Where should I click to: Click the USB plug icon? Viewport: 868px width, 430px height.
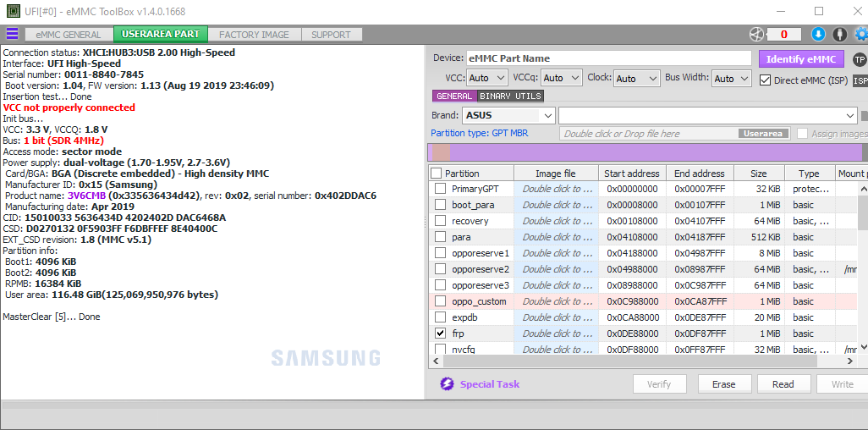pyautogui.click(x=840, y=35)
